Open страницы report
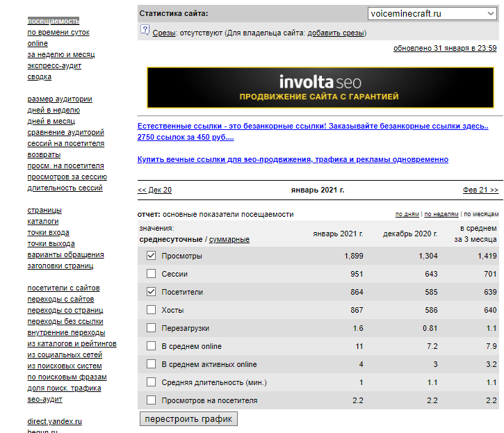Image resolution: width=504 pixels, height=433 pixels. coord(44,210)
